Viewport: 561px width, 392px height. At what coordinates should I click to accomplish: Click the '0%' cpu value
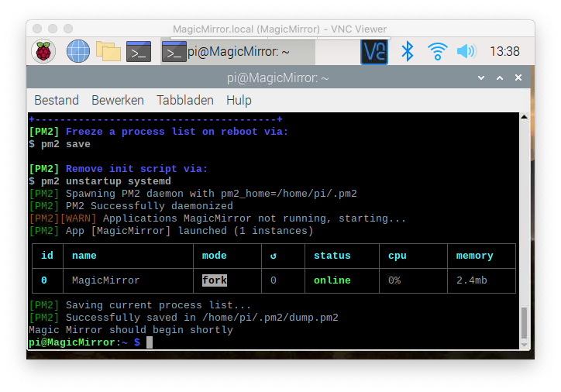coord(394,280)
